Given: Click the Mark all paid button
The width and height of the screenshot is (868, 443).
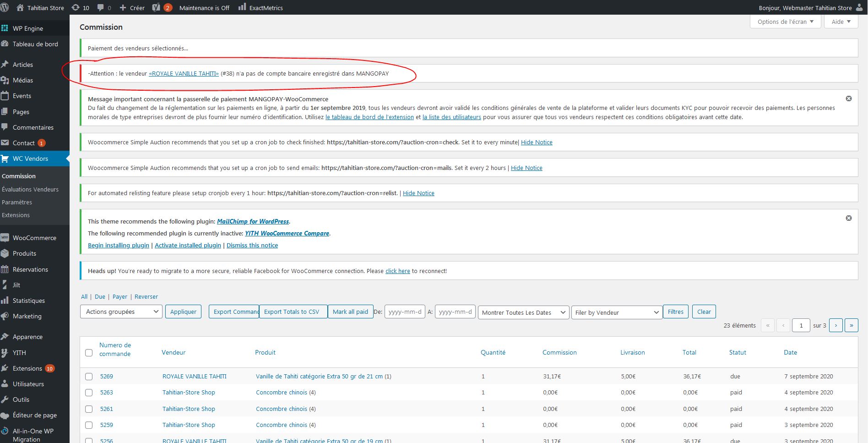Looking at the screenshot, I should [x=350, y=312].
